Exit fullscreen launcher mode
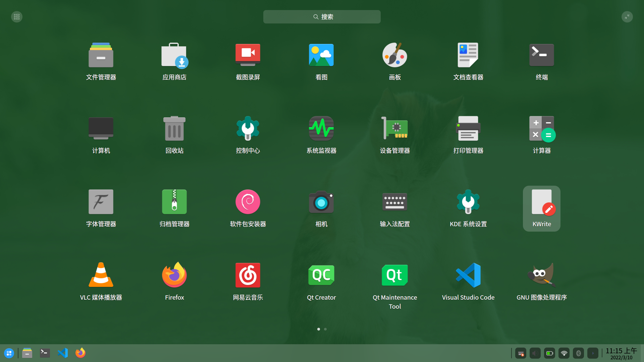This screenshot has height=362, width=644. pos(627,17)
